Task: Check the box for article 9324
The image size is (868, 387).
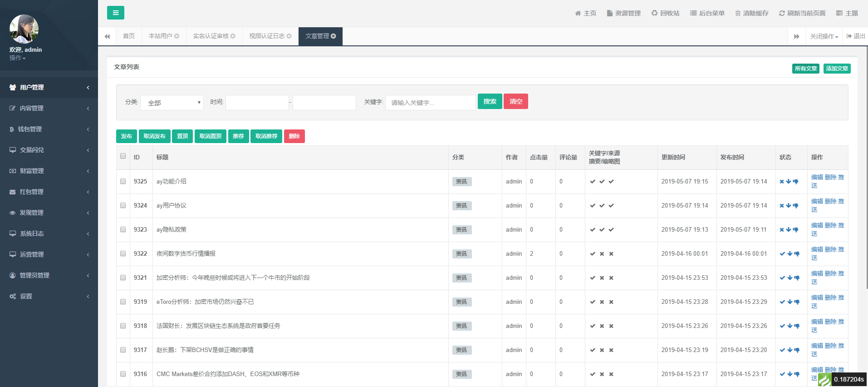Action: 123,205
